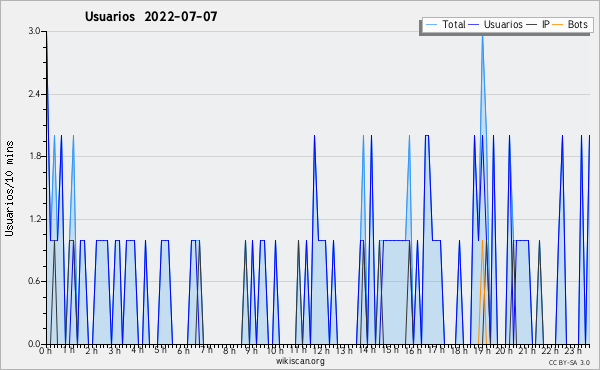Click the '14 h' x-axis tick label
This screenshot has height=370, width=600.
[x=367, y=350]
